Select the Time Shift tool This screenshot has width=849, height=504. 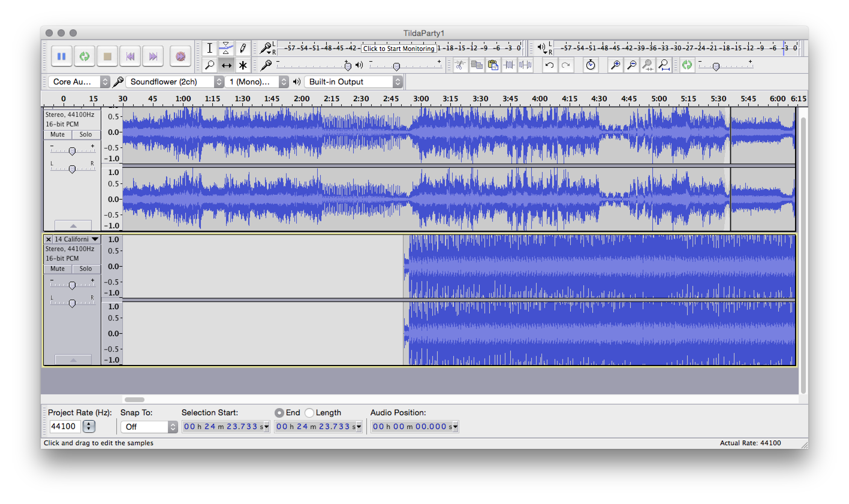tap(226, 65)
